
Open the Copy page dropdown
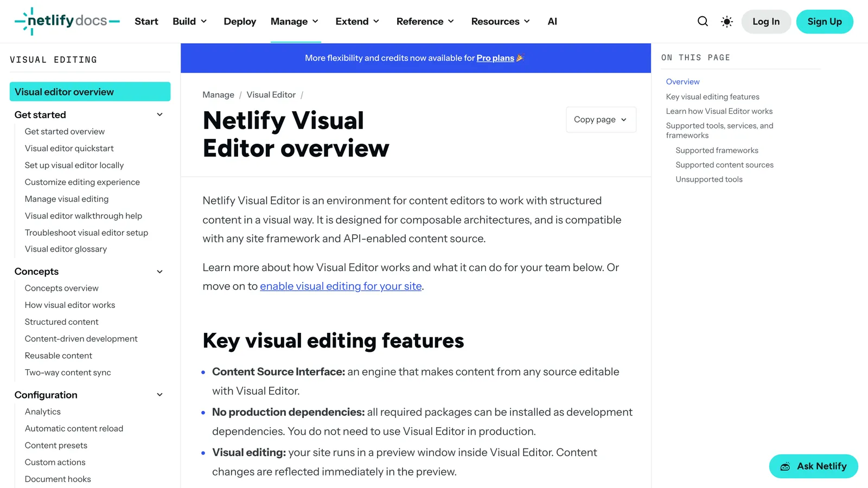[601, 119]
